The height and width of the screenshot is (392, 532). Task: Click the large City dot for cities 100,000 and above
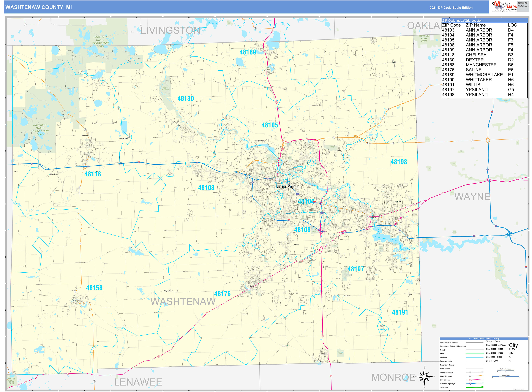(508, 345)
